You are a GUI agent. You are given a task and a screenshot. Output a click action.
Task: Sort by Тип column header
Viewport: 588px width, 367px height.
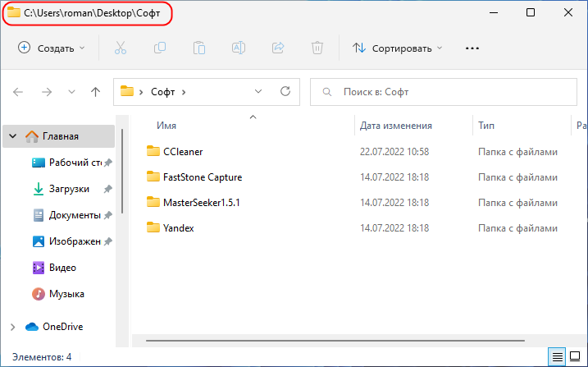pyautogui.click(x=486, y=126)
